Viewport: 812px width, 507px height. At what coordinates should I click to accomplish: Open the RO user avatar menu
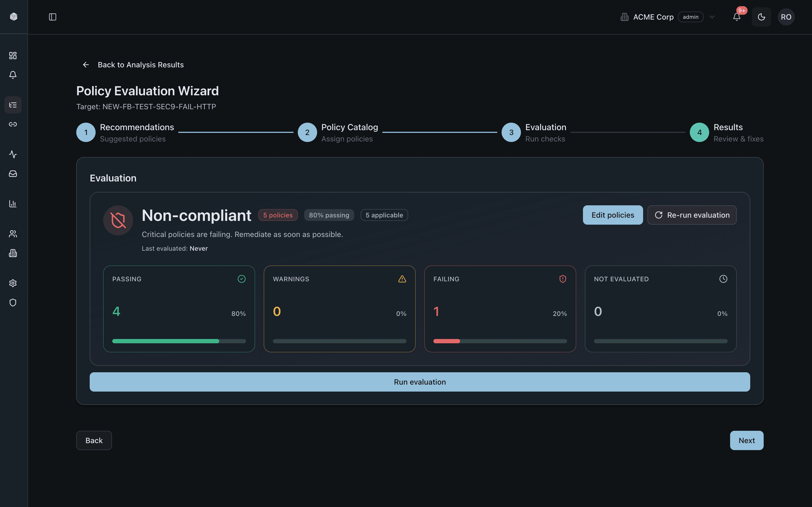coord(786,17)
